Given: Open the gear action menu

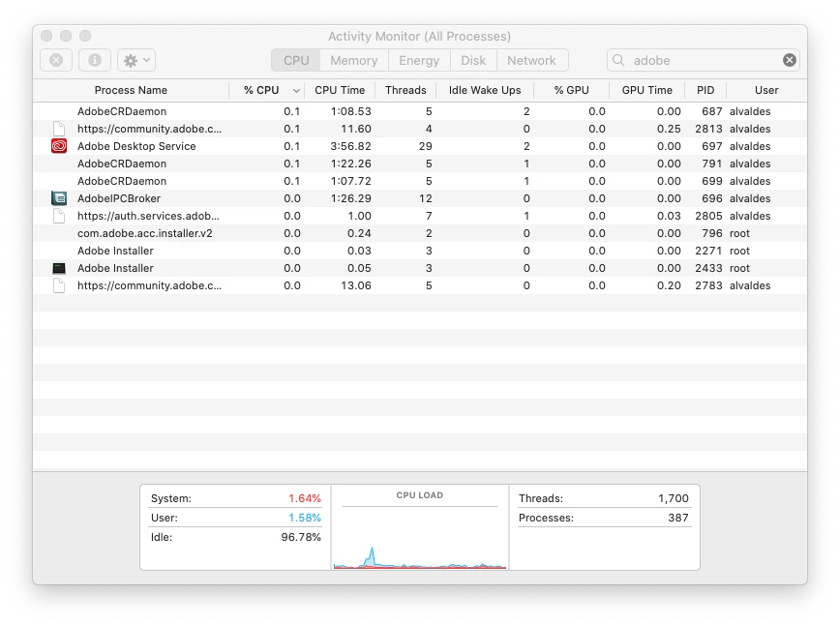Looking at the screenshot, I should pyautogui.click(x=136, y=60).
